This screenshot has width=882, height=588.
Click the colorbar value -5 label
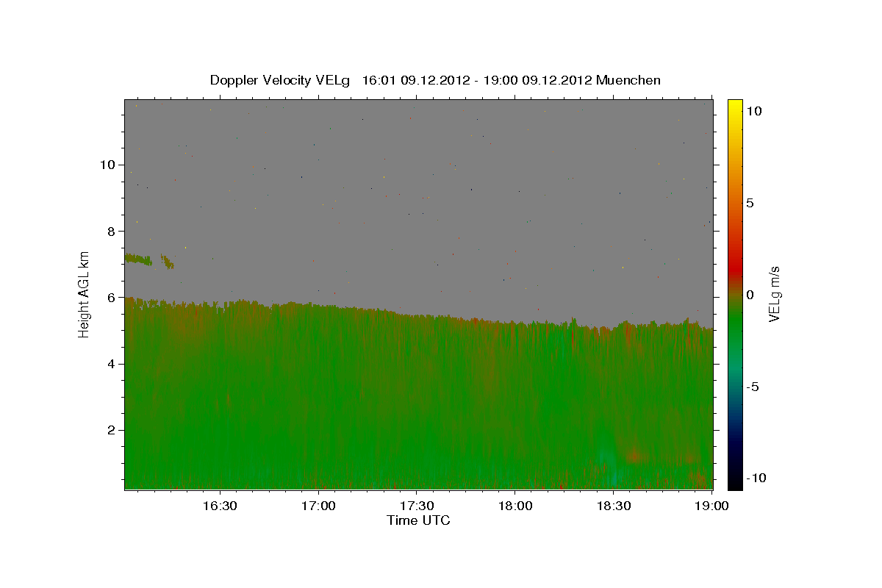click(752, 387)
